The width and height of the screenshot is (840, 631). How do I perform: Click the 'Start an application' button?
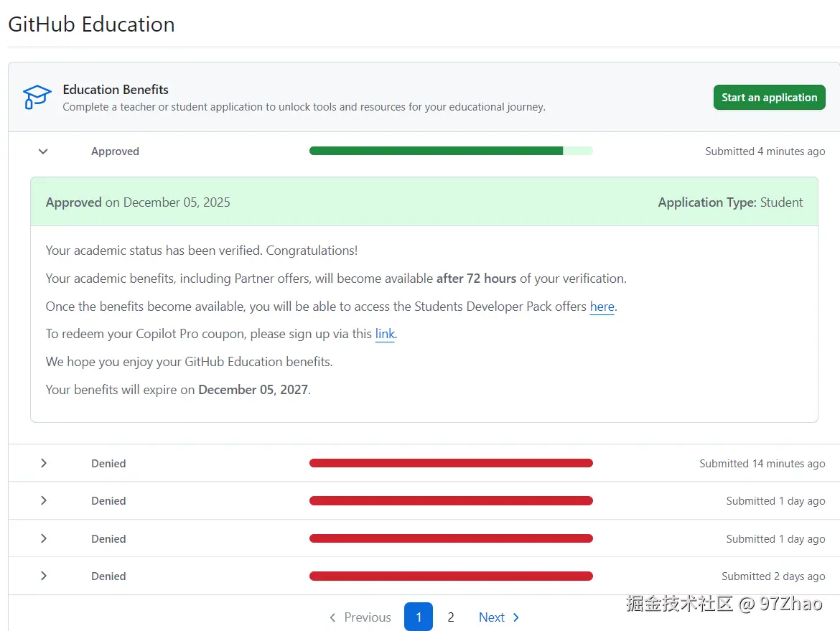tap(769, 97)
